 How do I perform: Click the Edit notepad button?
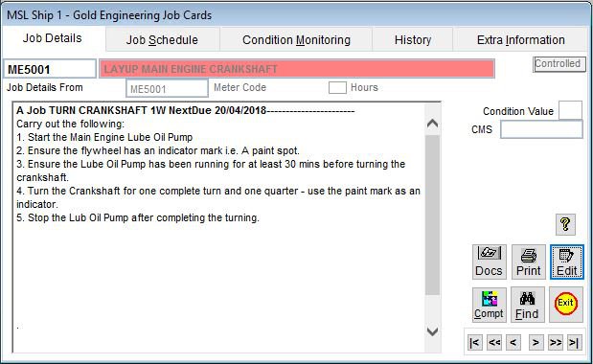click(566, 262)
